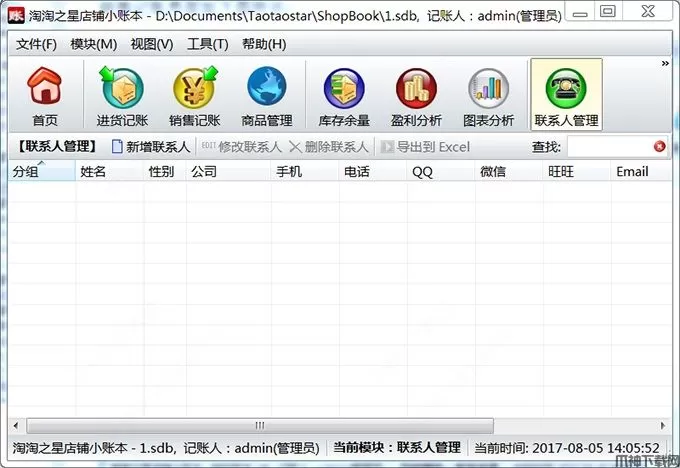Click 删除联系人 delete contact button
The height and width of the screenshot is (468, 680).
click(329, 147)
